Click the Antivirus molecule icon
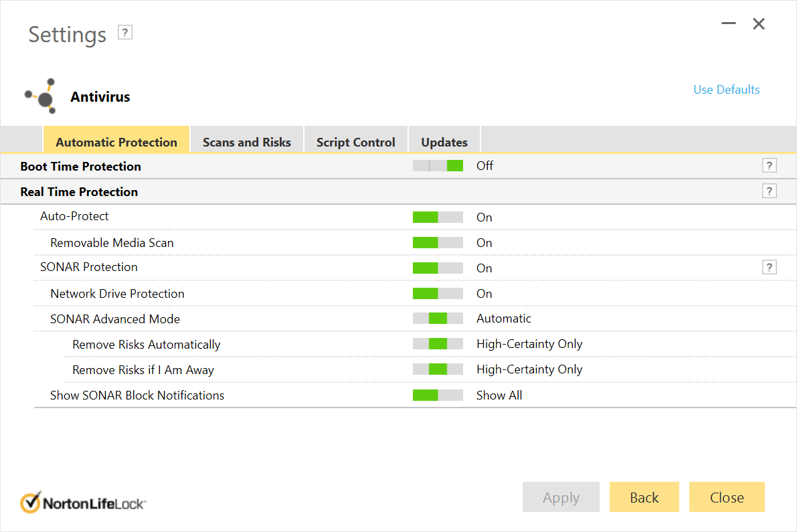Image resolution: width=797 pixels, height=532 pixels. [41, 96]
